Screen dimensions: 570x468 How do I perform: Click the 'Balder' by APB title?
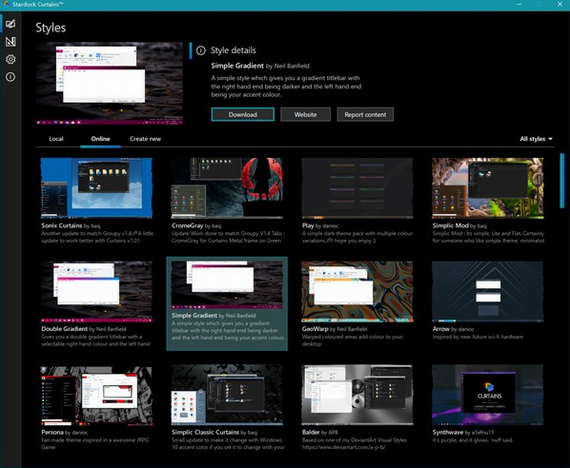[x=320, y=432]
